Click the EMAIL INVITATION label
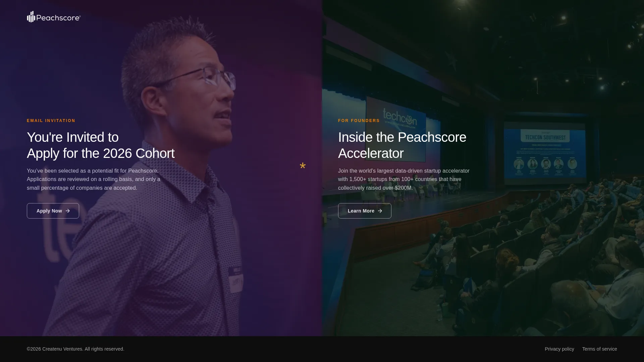Viewport: 644px width, 362px height. (x=51, y=121)
